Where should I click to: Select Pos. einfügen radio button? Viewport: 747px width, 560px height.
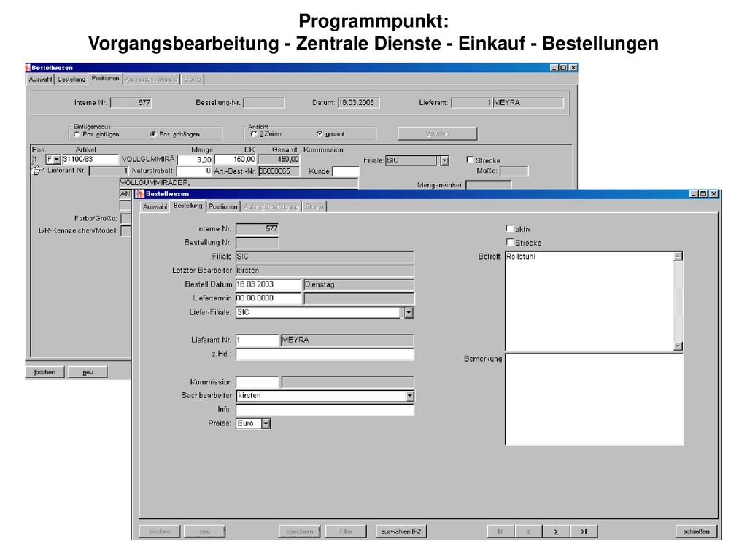pyautogui.click(x=77, y=134)
